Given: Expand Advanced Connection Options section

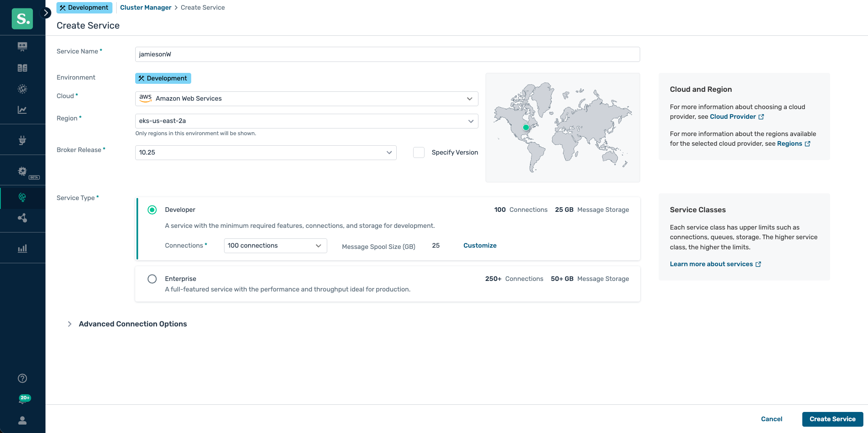Looking at the screenshot, I should click(70, 324).
